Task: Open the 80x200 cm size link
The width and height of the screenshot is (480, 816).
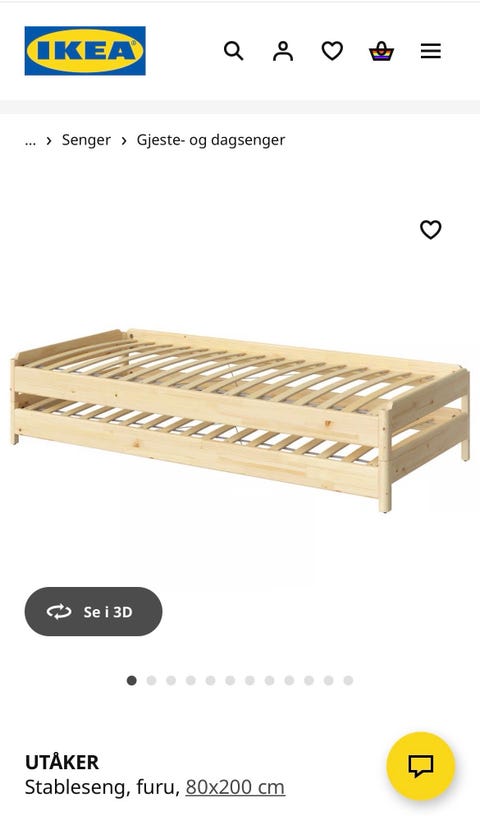Action: point(235,787)
